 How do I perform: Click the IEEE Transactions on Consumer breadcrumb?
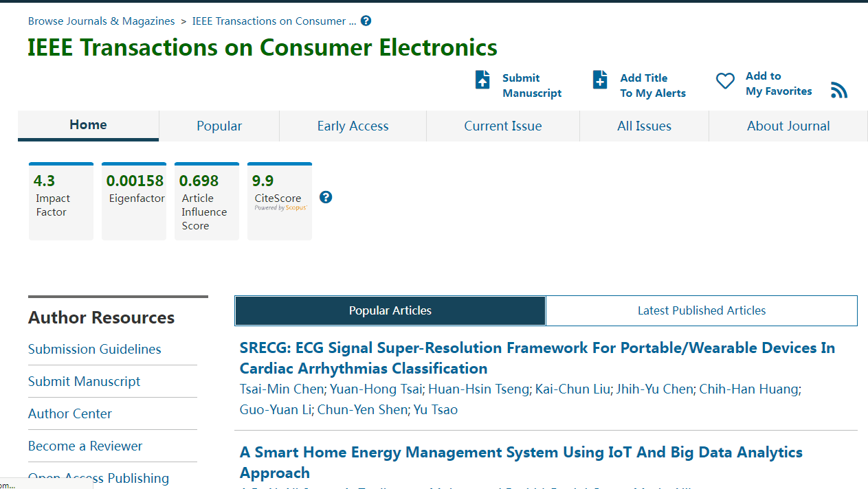pyautogui.click(x=274, y=21)
